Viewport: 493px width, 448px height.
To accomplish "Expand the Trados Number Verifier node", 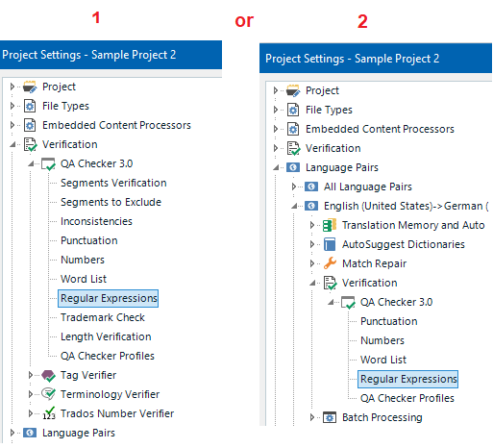I will 31,413.
